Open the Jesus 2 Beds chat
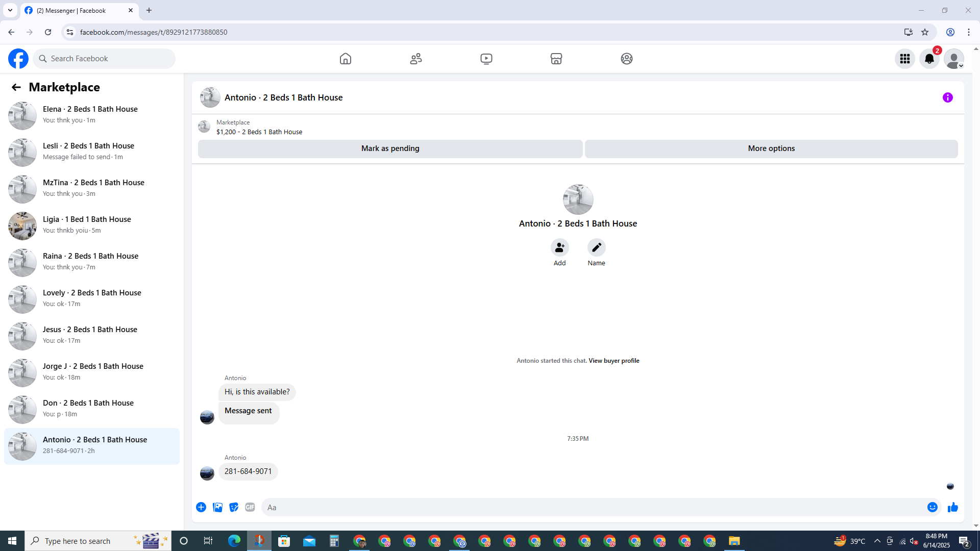Screen dimensions: 980x551 92,336
